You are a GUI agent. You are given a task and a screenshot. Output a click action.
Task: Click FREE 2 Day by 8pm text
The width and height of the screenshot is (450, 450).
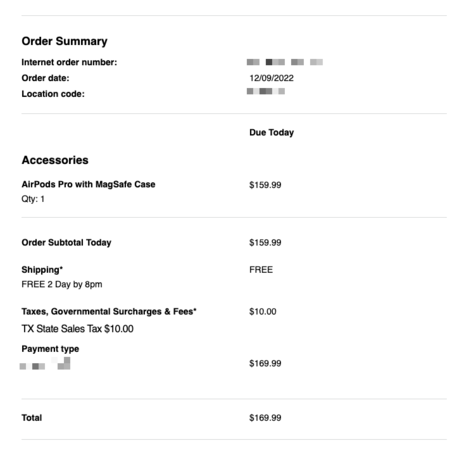tap(62, 284)
